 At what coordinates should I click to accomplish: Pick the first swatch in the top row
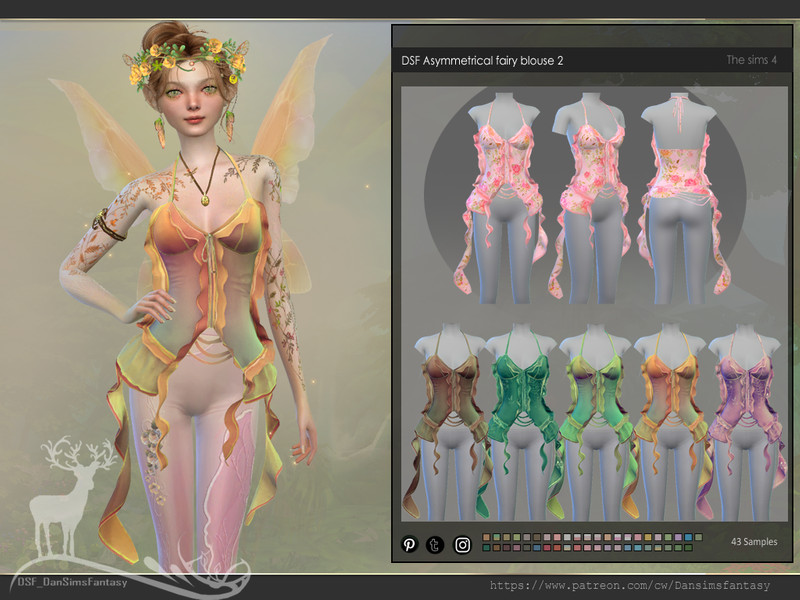tap(487, 538)
